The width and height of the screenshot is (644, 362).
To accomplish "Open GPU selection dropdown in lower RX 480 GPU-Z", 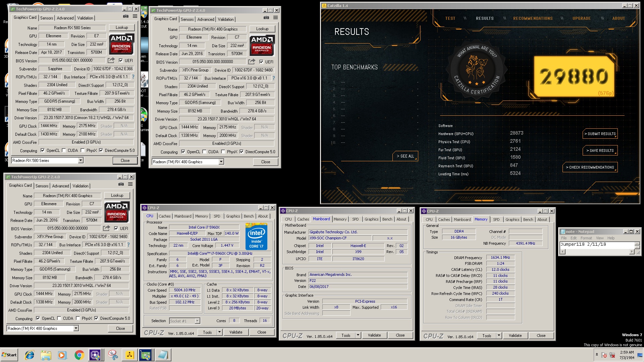I will click(x=76, y=328).
